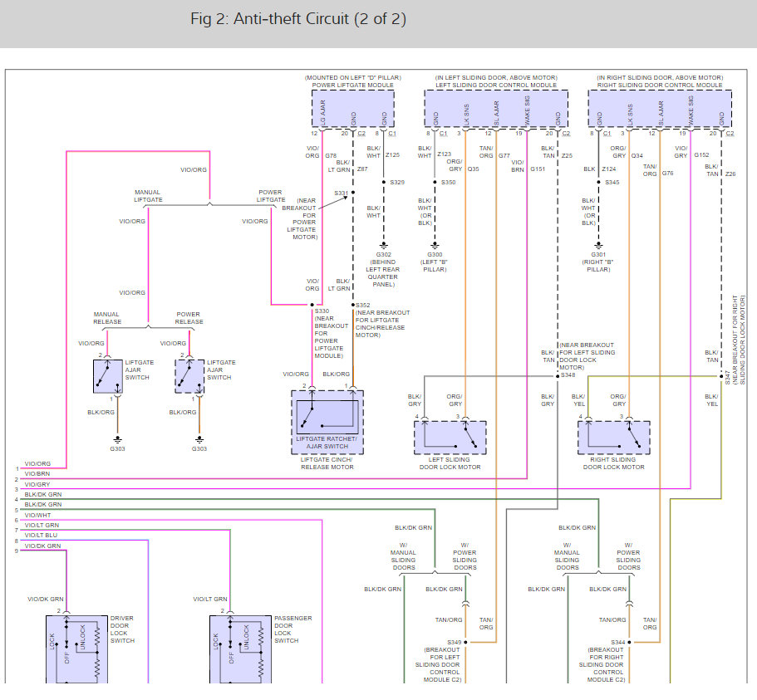Click the Z125 circuit code

pyautogui.click(x=392, y=154)
